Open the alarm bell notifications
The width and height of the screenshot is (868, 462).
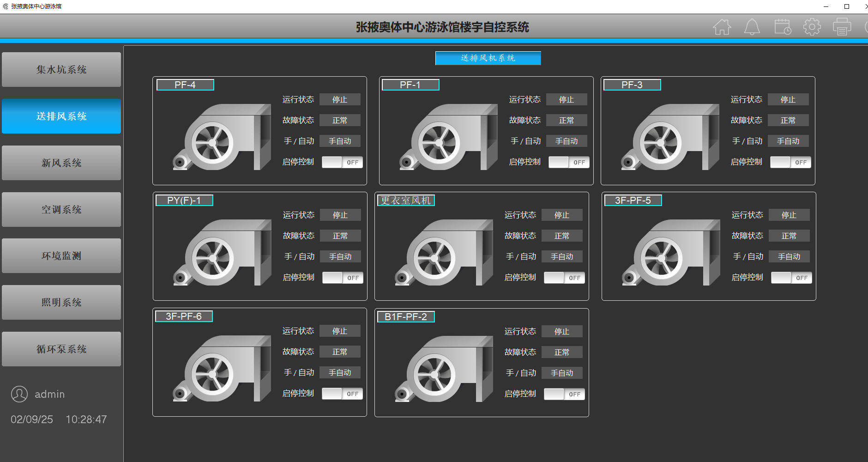click(752, 27)
